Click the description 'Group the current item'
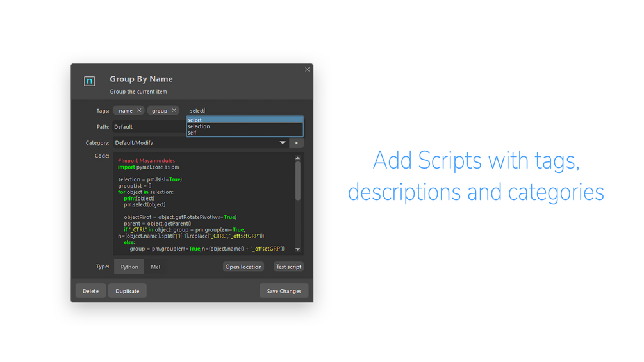Screen dimensions: 644x362 [138, 92]
